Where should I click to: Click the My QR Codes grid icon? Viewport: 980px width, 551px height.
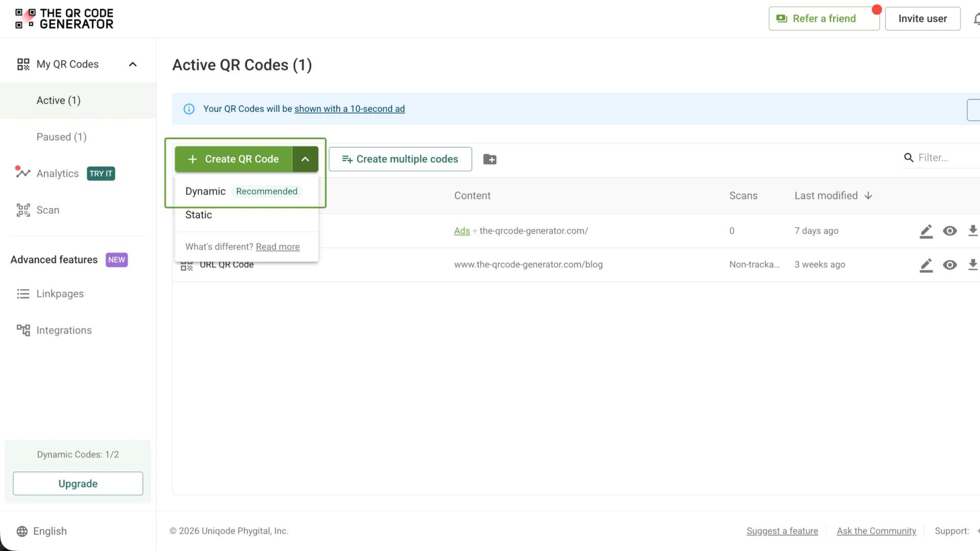(x=23, y=64)
